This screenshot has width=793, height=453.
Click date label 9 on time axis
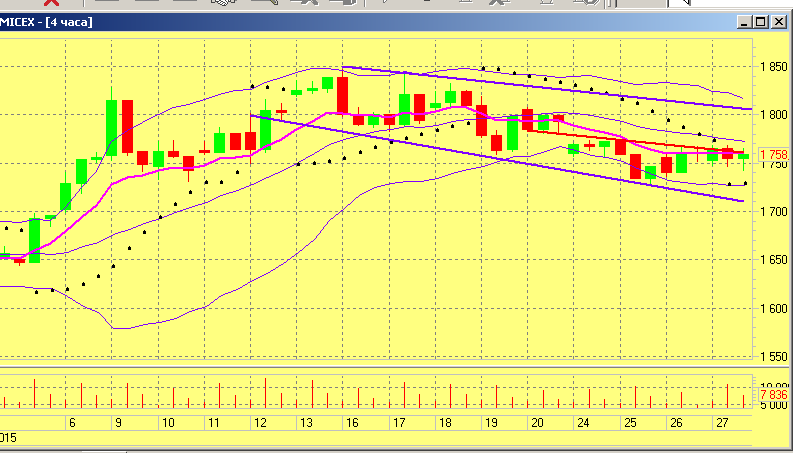pos(118,423)
